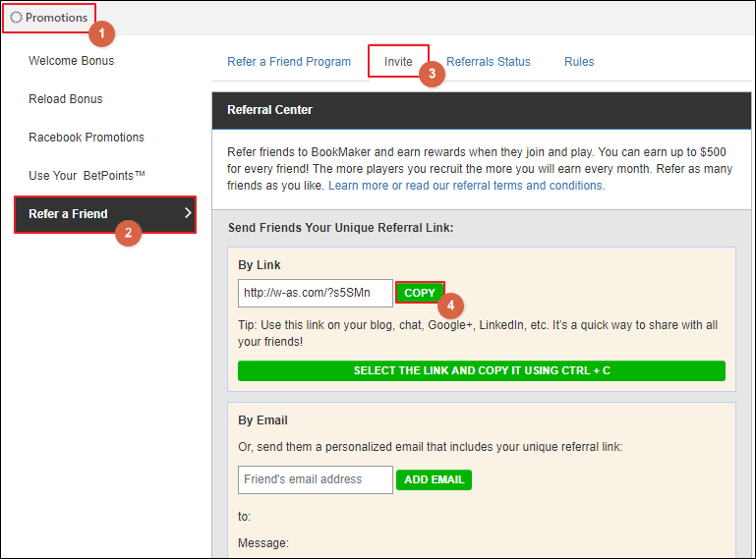Click the green COPY button
This screenshot has width=756, height=559.
420,293
